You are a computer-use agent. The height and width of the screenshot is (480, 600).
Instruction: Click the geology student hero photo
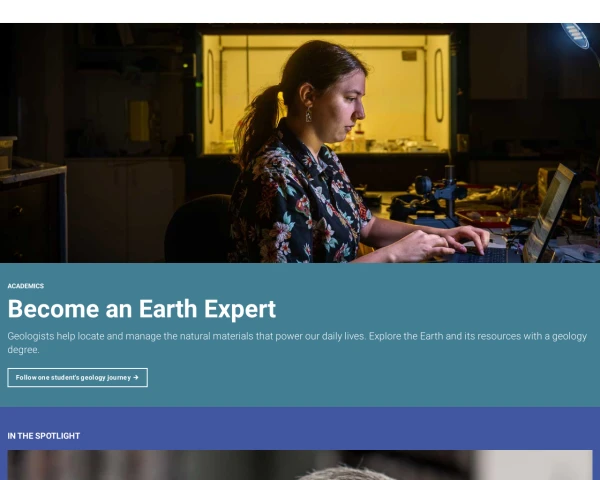(300, 143)
